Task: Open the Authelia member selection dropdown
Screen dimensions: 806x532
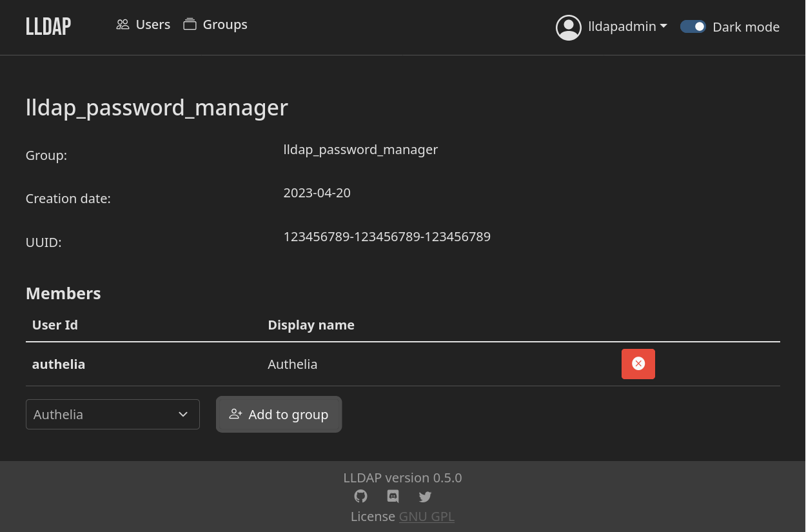Action: point(112,414)
